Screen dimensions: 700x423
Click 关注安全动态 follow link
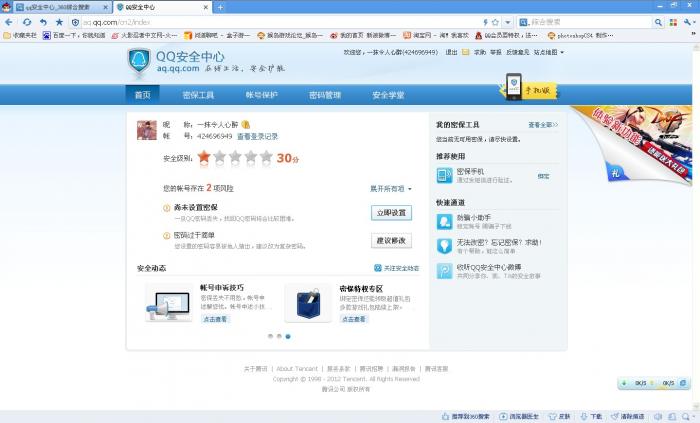(x=397, y=268)
